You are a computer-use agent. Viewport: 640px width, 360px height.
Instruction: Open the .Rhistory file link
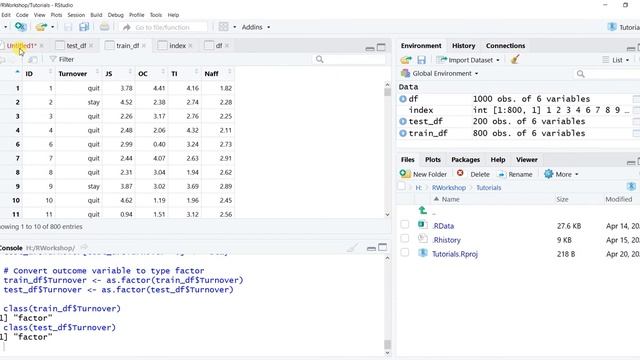(446, 240)
